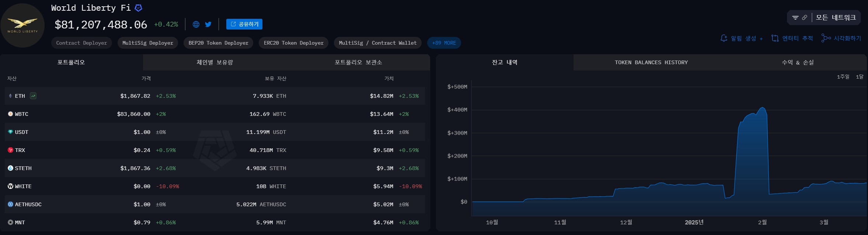Click the ETH price $1,867.82

135,96
